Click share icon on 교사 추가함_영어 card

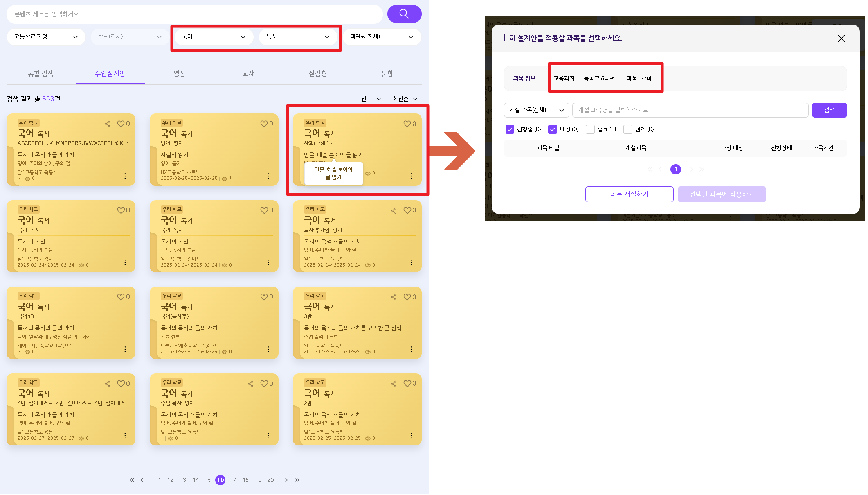coord(394,210)
